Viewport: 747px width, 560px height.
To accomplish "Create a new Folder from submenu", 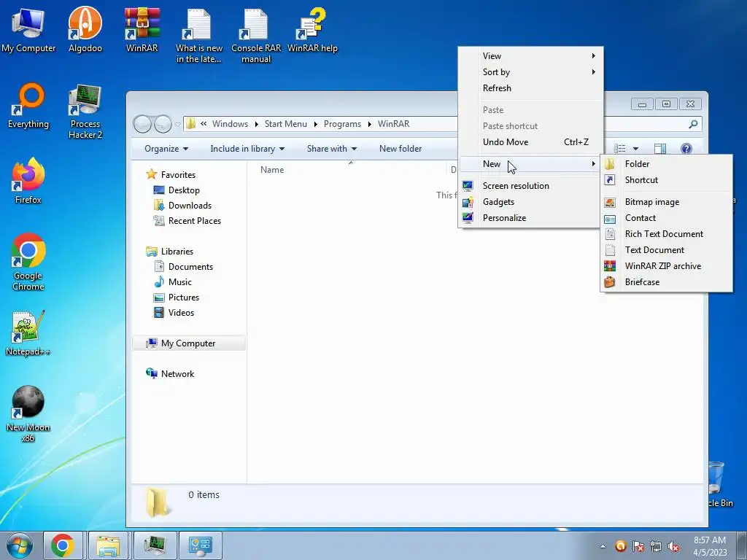I will point(667,164).
